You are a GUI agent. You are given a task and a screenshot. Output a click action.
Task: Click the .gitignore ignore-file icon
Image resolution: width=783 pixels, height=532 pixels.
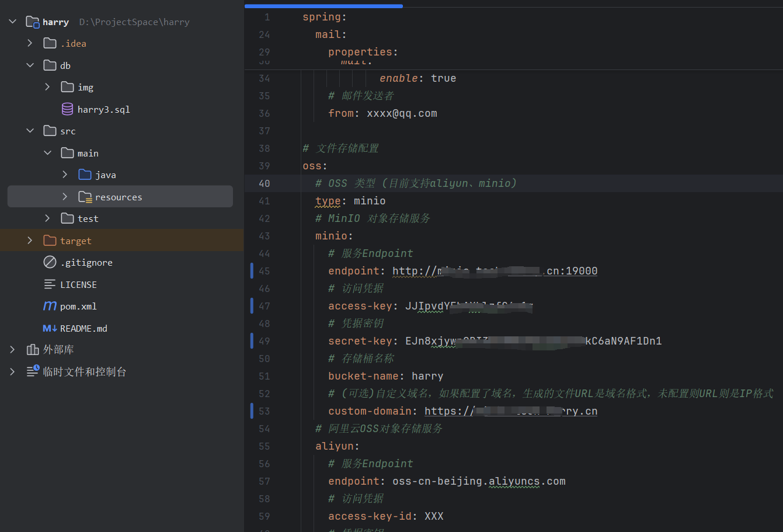50,262
